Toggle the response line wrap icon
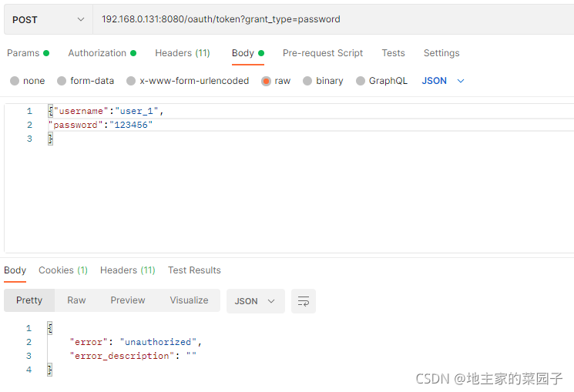The height and width of the screenshot is (392, 574). (304, 301)
